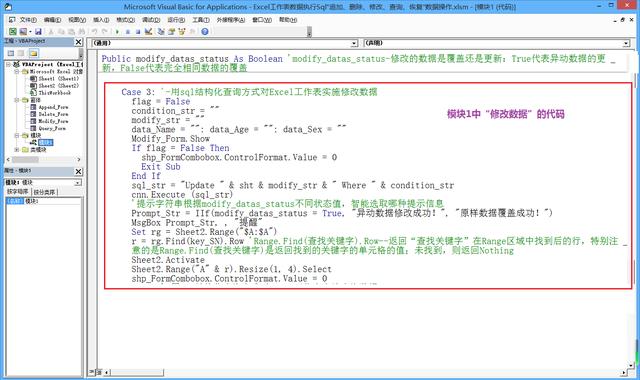Click the Redo toolbar icon
This screenshot has height=380, width=640.
tap(104, 31)
